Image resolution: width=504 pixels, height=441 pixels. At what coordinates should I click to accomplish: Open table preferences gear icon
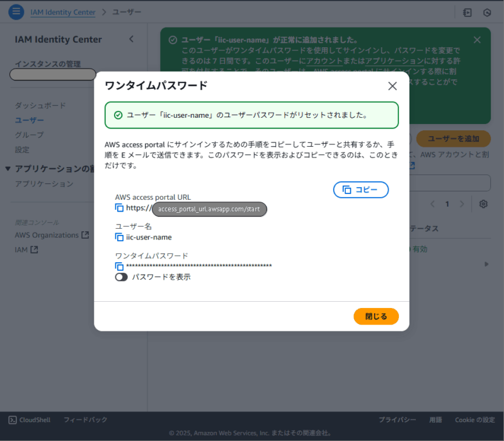click(x=483, y=204)
